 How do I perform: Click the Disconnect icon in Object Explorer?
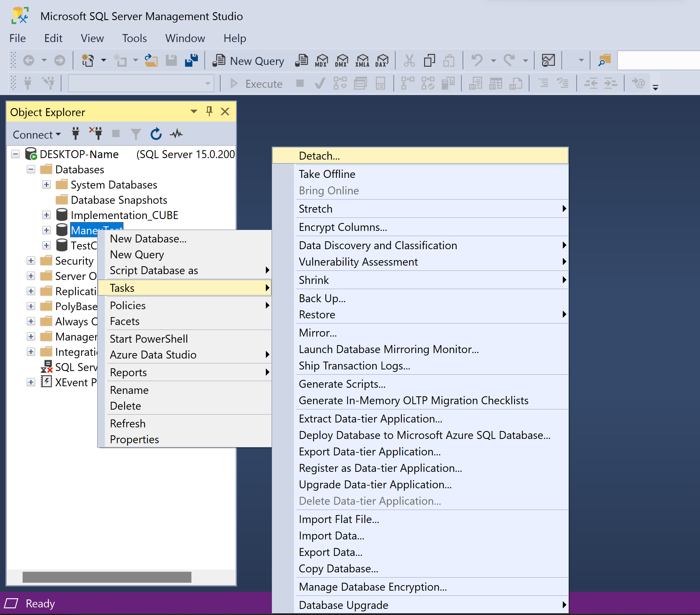(96, 133)
